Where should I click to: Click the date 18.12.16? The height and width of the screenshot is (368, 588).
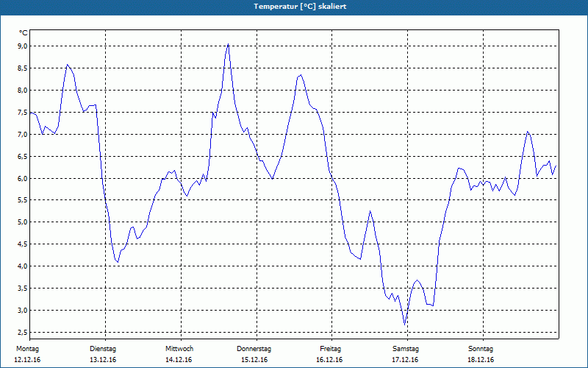(x=481, y=360)
